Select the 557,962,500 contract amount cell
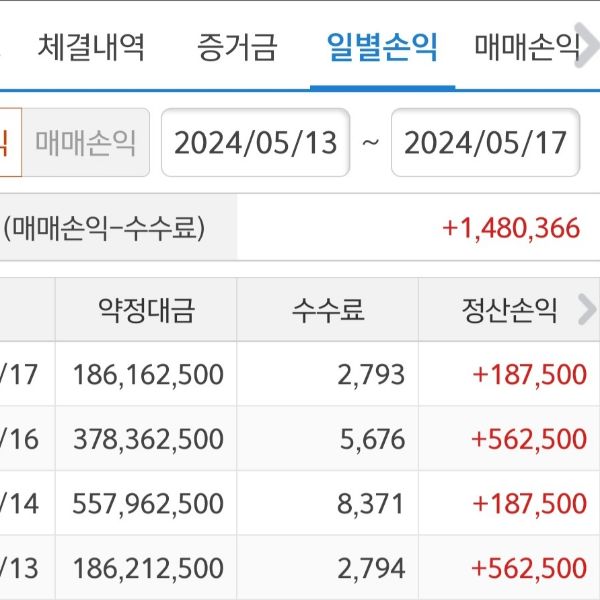 coord(147,504)
